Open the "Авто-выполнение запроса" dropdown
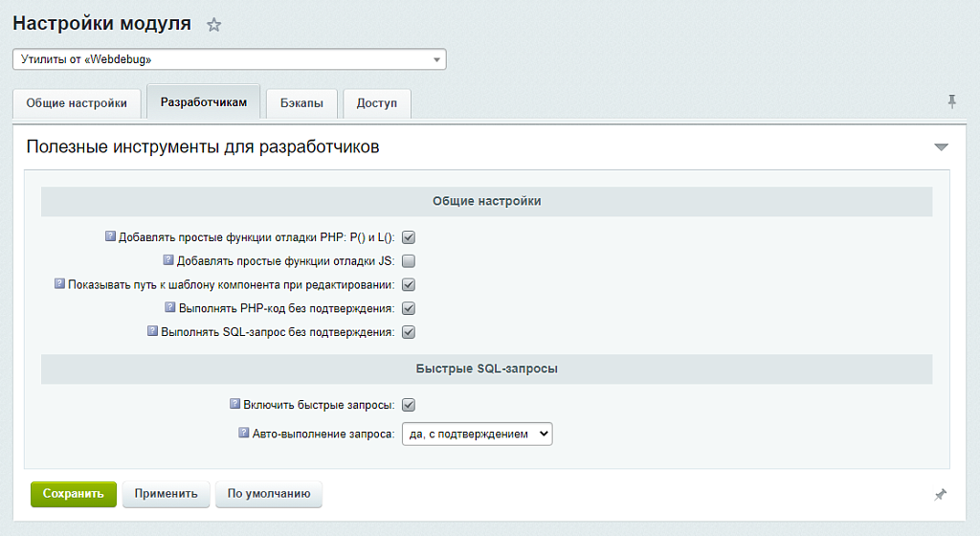The image size is (980, 536). pyautogui.click(x=477, y=434)
